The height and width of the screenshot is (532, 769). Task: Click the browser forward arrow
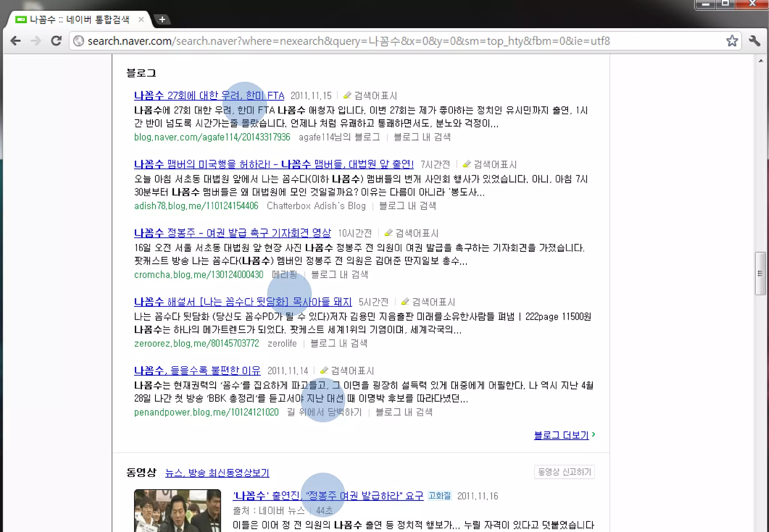click(36, 41)
